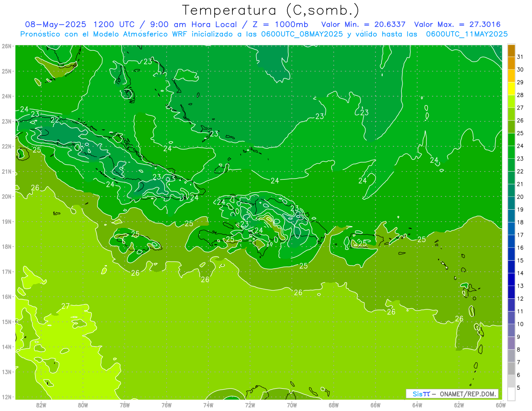532x411 pixels.
Task: Click the '15N' latitude axis label
Action: 7,321
